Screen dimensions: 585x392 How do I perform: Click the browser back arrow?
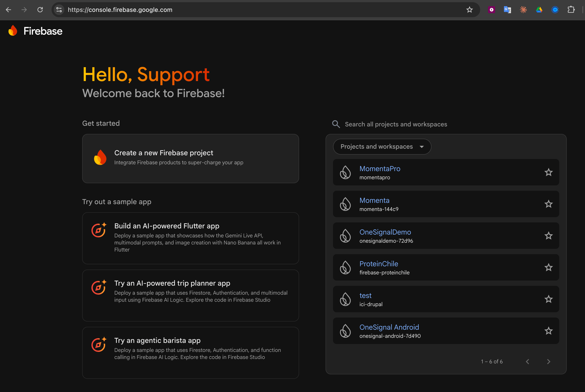tap(9, 10)
